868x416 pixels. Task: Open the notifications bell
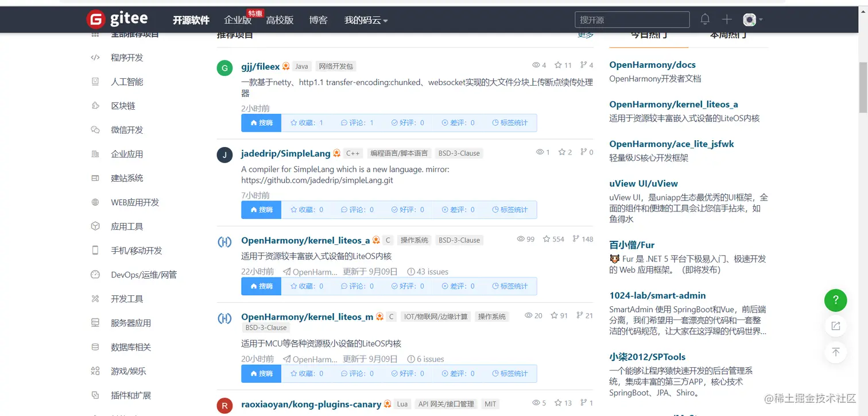coord(705,20)
